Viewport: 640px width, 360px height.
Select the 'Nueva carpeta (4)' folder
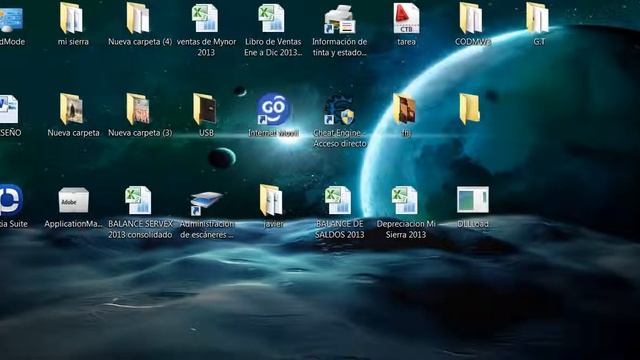point(138,18)
